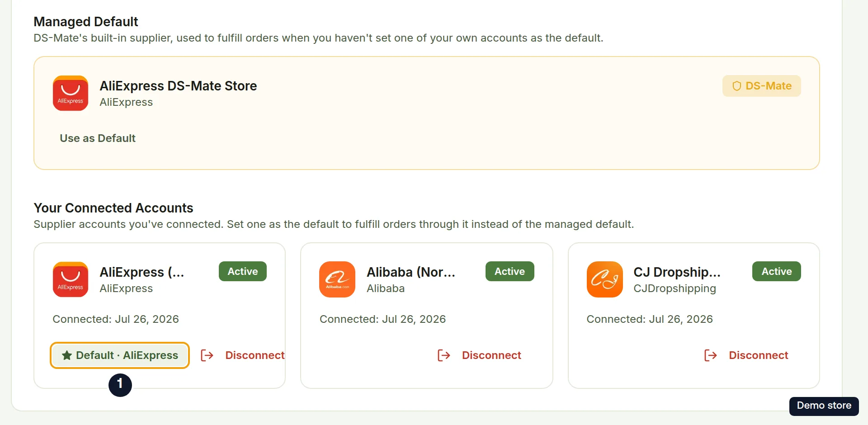
Task: Click the AliExpress logo in connected accounts
Action: click(71, 279)
